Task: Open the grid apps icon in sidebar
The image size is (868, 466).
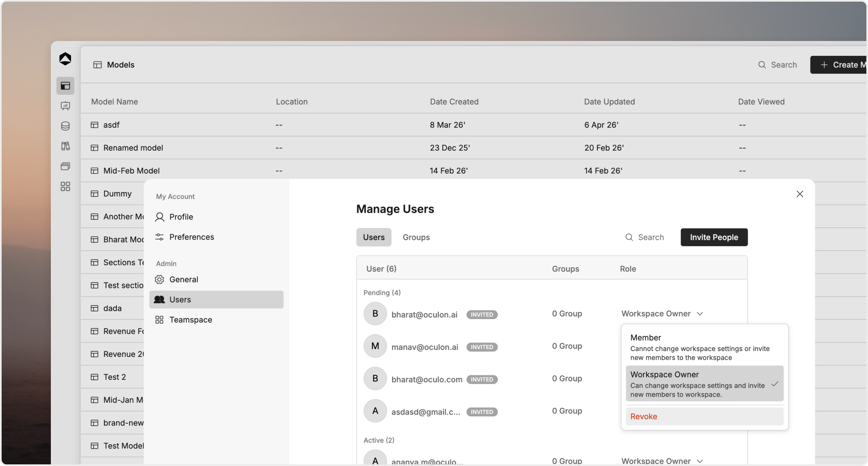Action: pos(65,187)
